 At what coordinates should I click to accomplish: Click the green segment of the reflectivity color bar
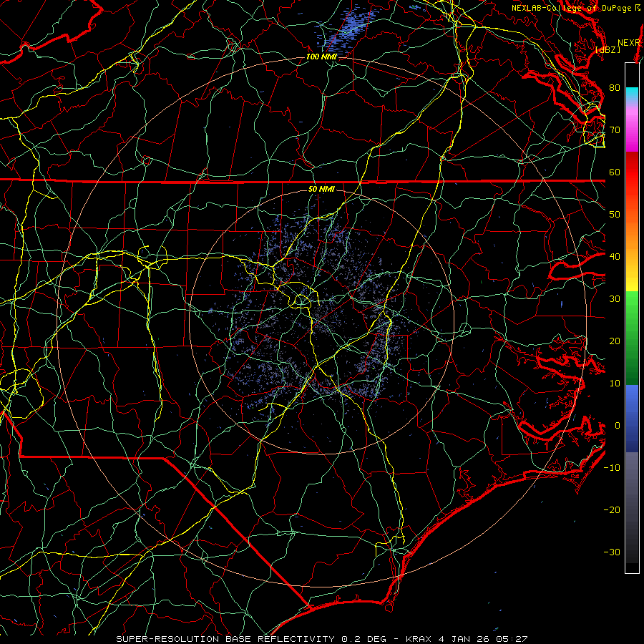[632, 338]
